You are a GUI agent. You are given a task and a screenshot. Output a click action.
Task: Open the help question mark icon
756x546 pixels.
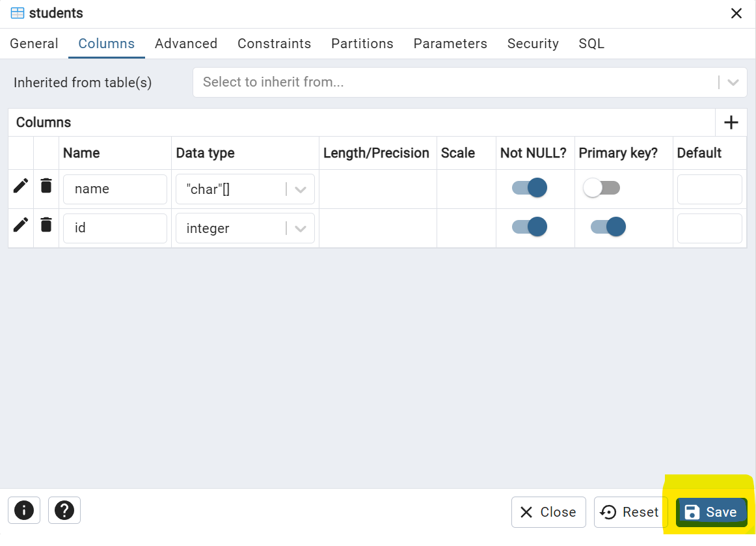[64, 510]
